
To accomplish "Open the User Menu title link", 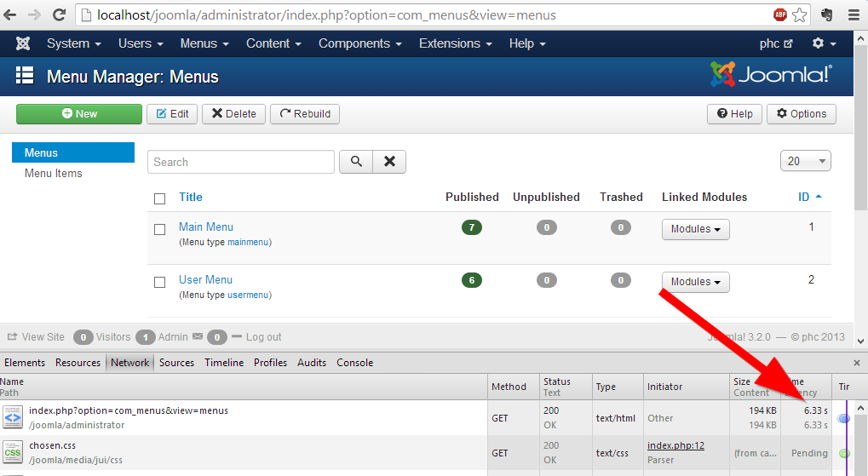I will (205, 280).
